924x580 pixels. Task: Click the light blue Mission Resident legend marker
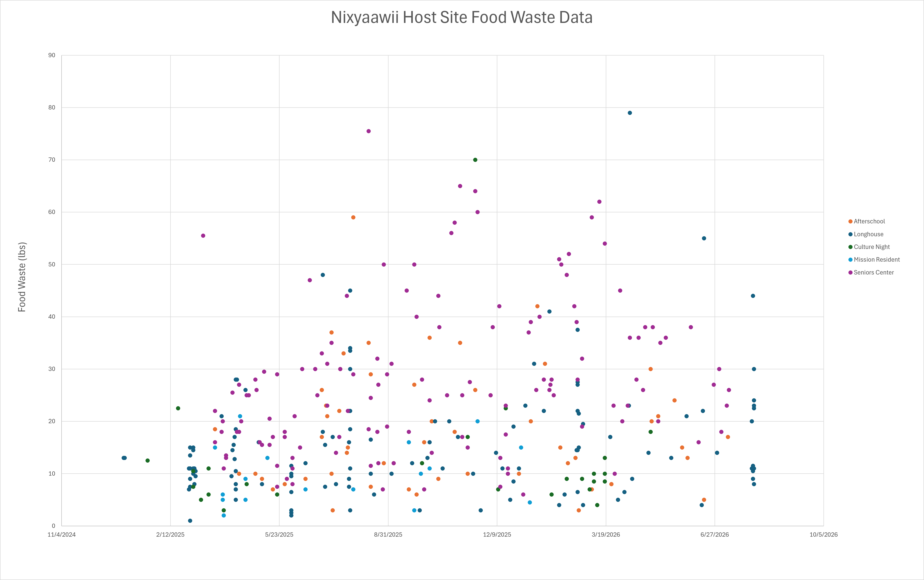click(x=850, y=260)
